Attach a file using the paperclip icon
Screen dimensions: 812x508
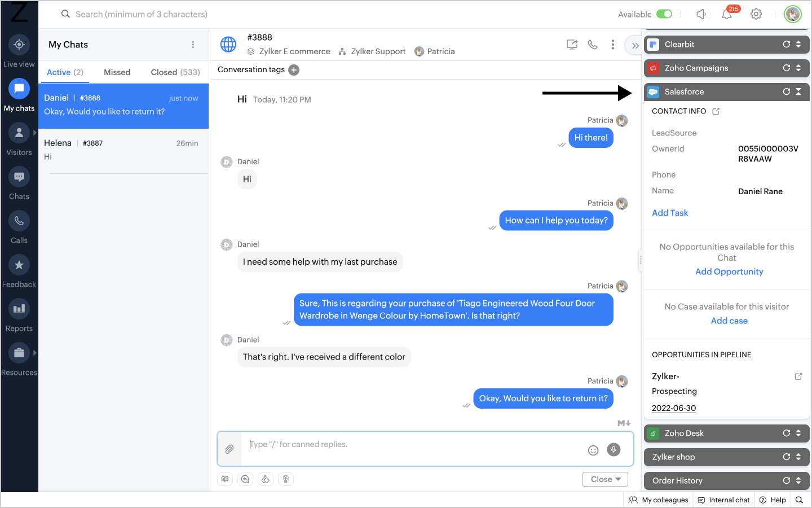tap(230, 449)
